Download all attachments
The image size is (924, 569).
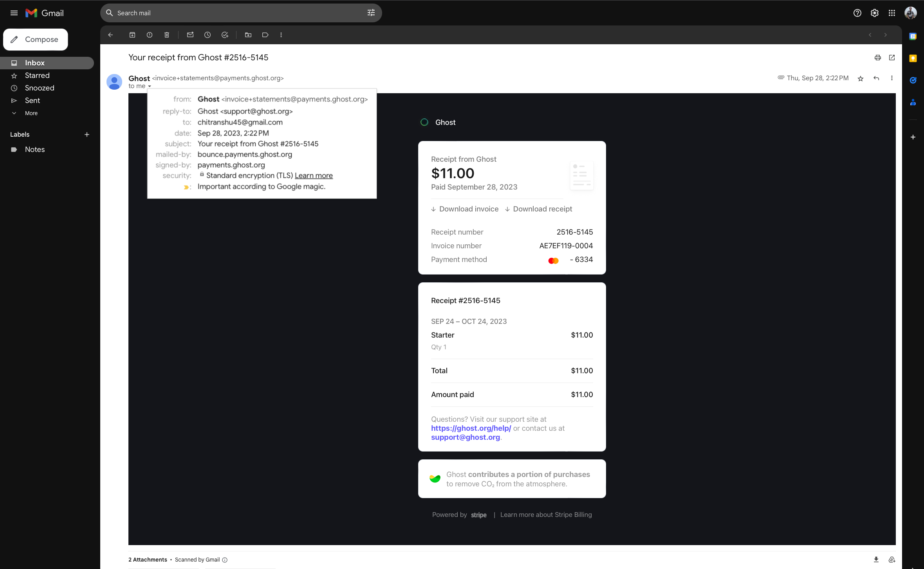pyautogui.click(x=876, y=560)
